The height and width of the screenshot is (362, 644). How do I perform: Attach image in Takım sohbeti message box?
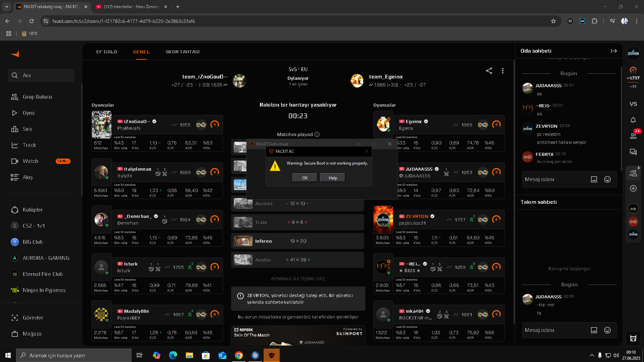pos(594,330)
